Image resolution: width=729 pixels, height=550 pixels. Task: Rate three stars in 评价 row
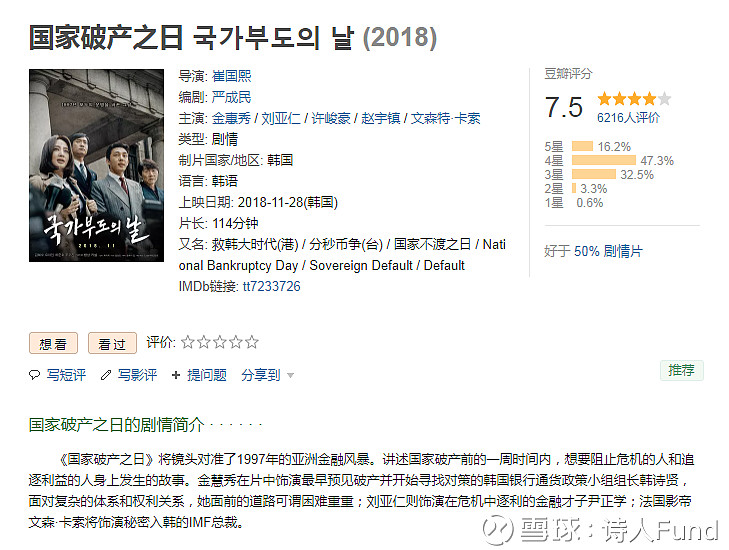[220, 343]
